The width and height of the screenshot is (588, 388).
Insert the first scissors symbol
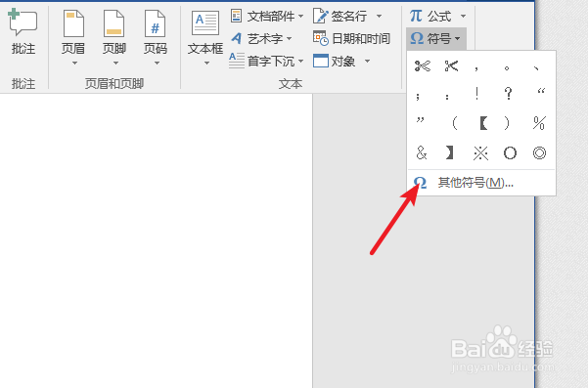(423, 66)
